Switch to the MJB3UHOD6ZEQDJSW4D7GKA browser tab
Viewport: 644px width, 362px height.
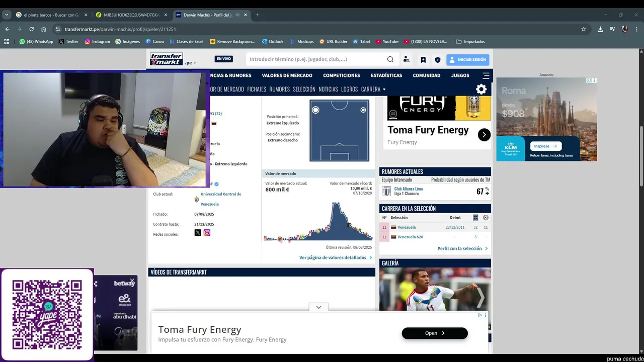pos(131,15)
